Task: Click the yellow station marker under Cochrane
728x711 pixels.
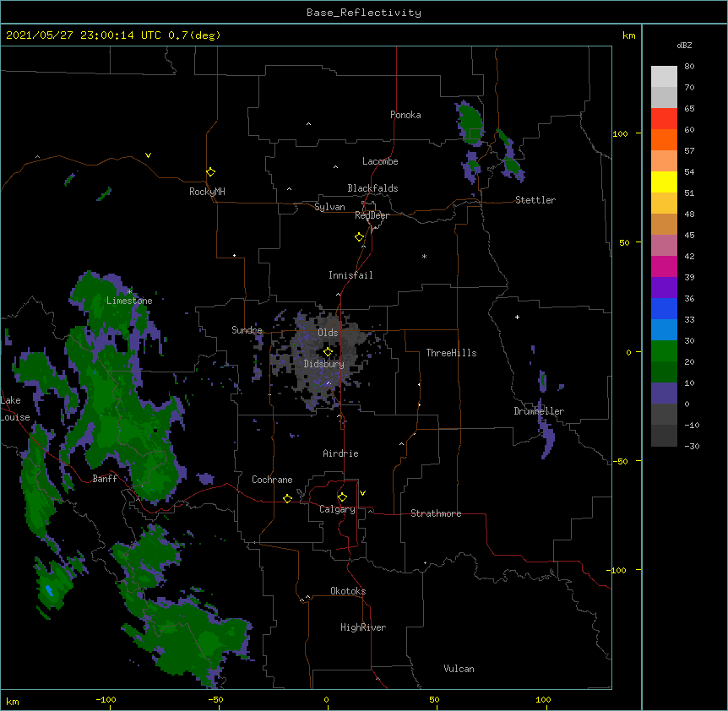Action: 287,498
